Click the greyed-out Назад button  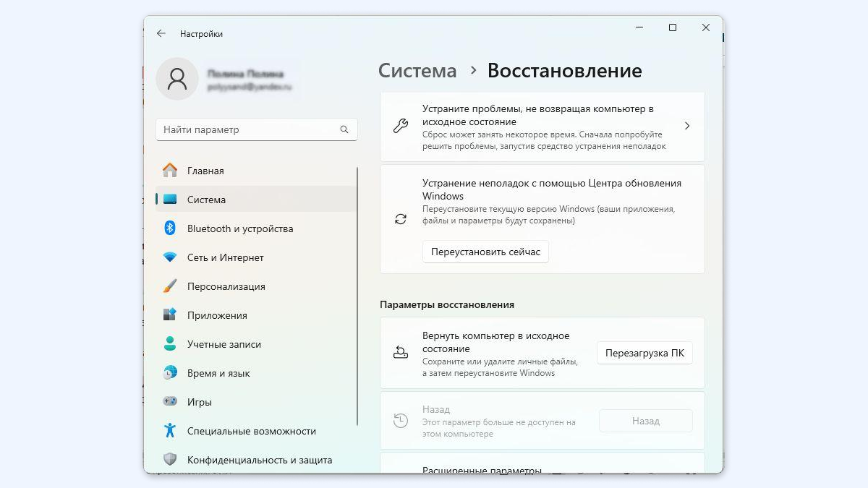(x=645, y=421)
